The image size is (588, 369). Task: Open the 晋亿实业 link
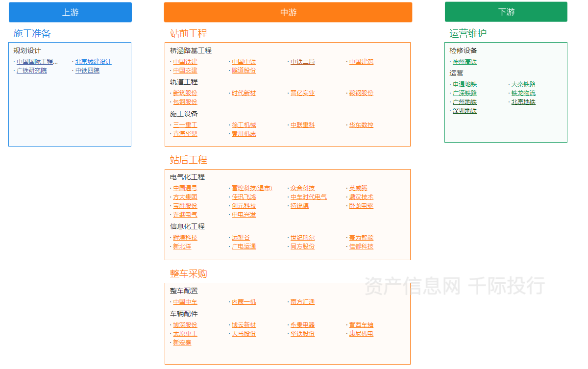(303, 93)
